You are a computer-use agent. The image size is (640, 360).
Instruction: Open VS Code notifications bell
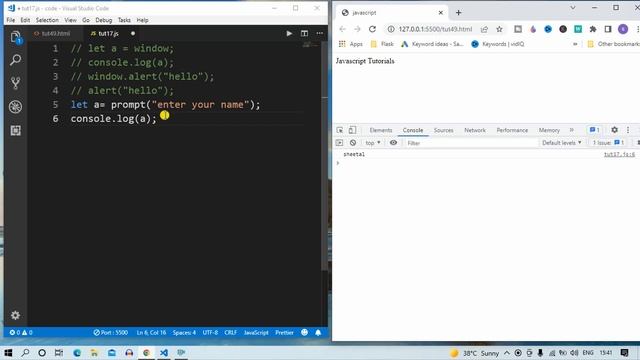pos(318,333)
